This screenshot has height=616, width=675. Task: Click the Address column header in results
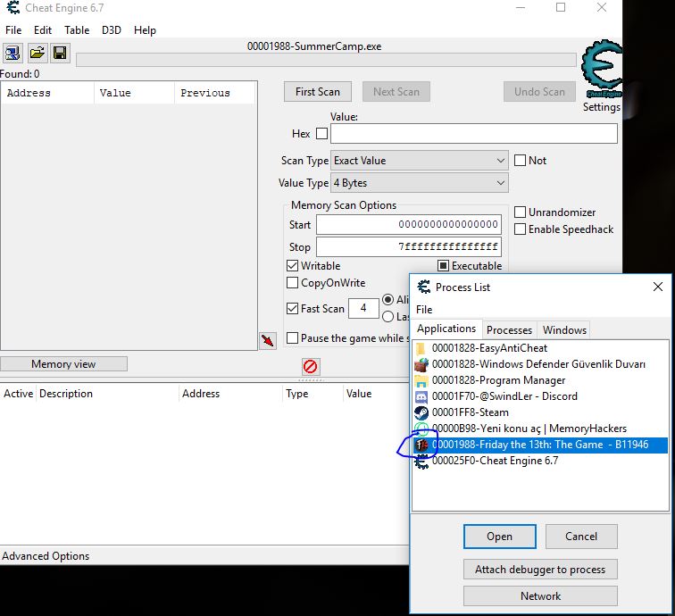pyautogui.click(x=48, y=93)
